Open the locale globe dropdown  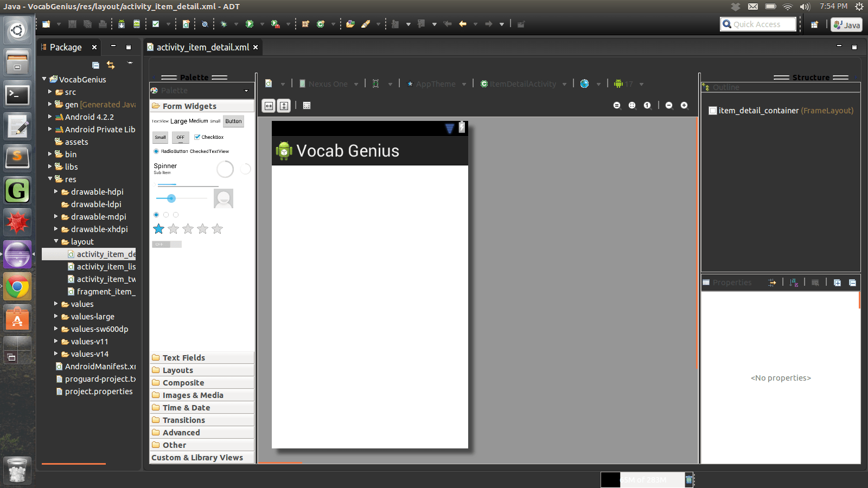pyautogui.click(x=590, y=84)
